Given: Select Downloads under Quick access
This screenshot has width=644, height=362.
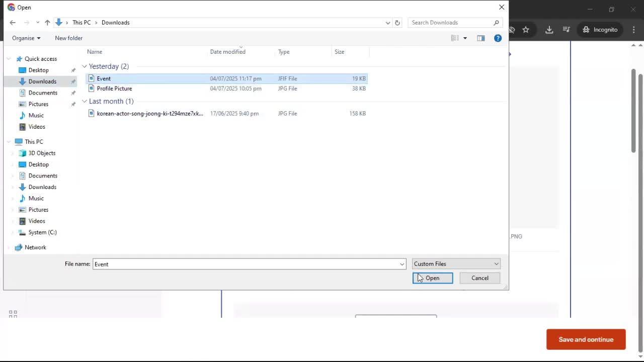Looking at the screenshot, I should tap(42, 81).
